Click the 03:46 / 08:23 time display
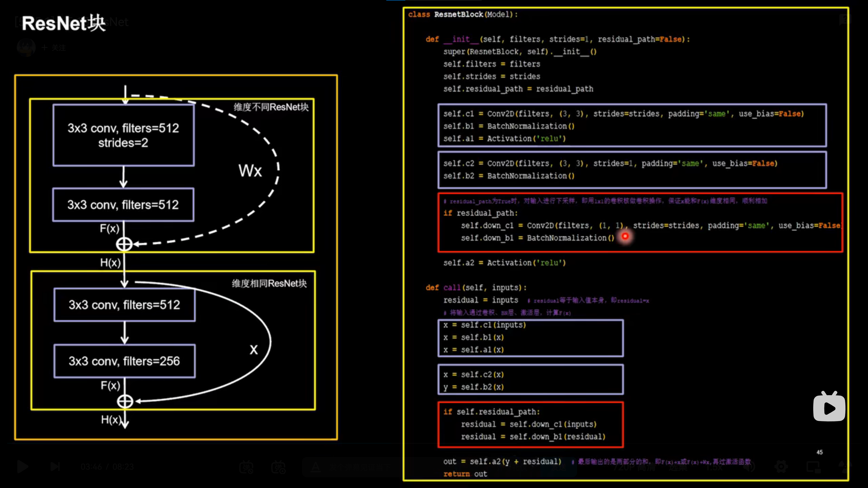This screenshot has height=488, width=868. click(x=107, y=467)
